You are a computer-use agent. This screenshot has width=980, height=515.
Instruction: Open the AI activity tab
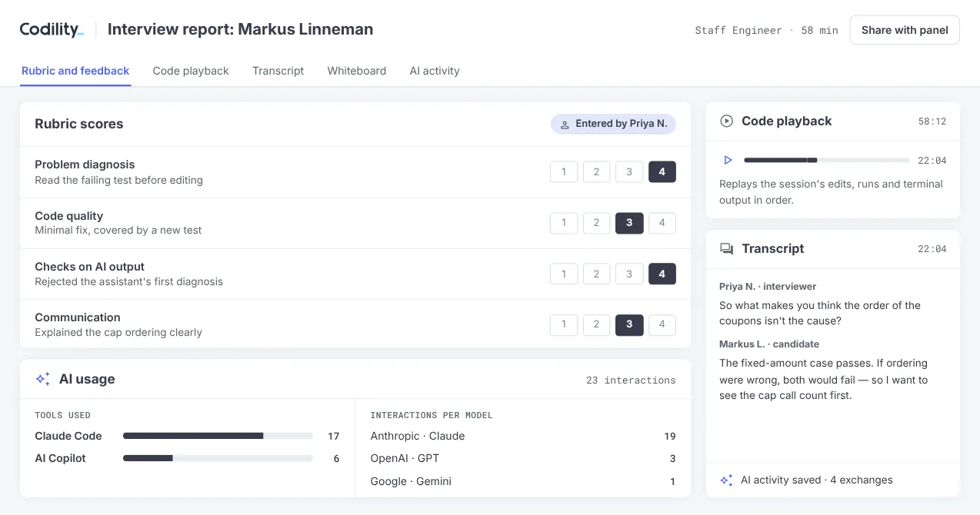tap(435, 71)
